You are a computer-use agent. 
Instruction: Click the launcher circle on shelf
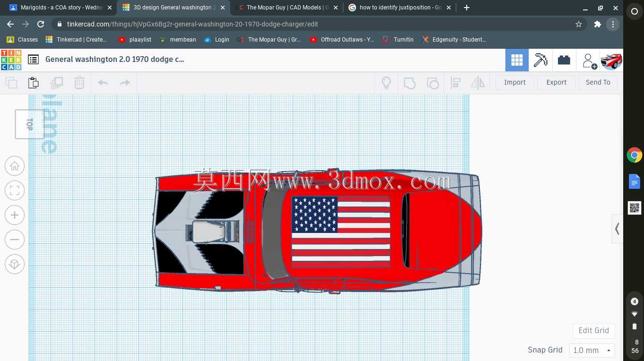tap(635, 11)
